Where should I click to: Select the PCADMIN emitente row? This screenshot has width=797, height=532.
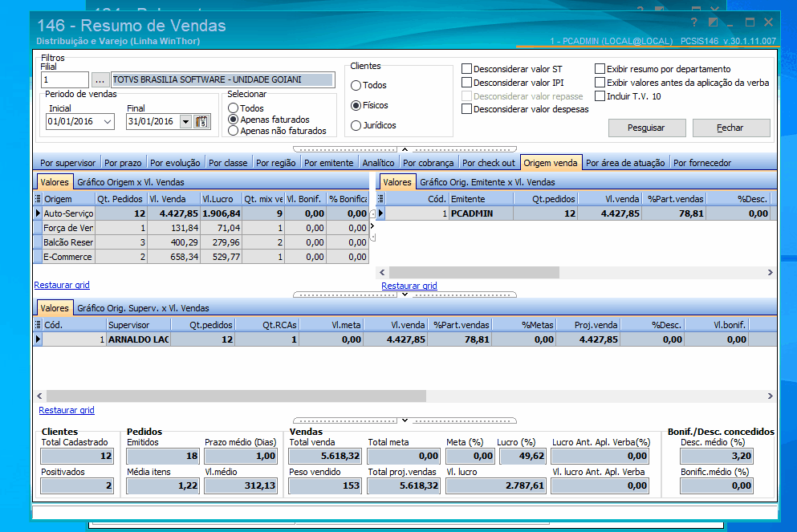pyautogui.click(x=576, y=213)
